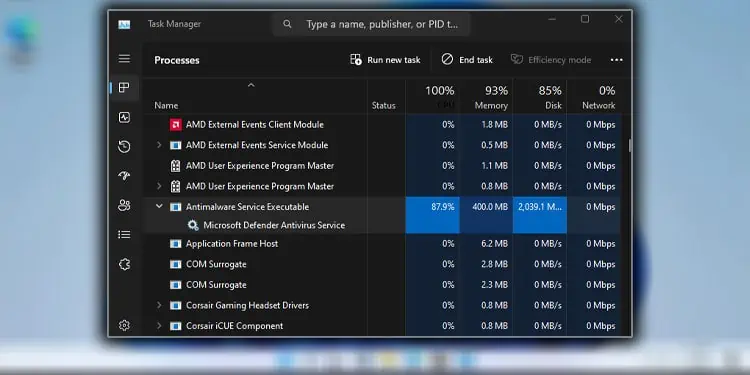
Task: Click the process list vertical scrollbar
Action: (x=629, y=145)
